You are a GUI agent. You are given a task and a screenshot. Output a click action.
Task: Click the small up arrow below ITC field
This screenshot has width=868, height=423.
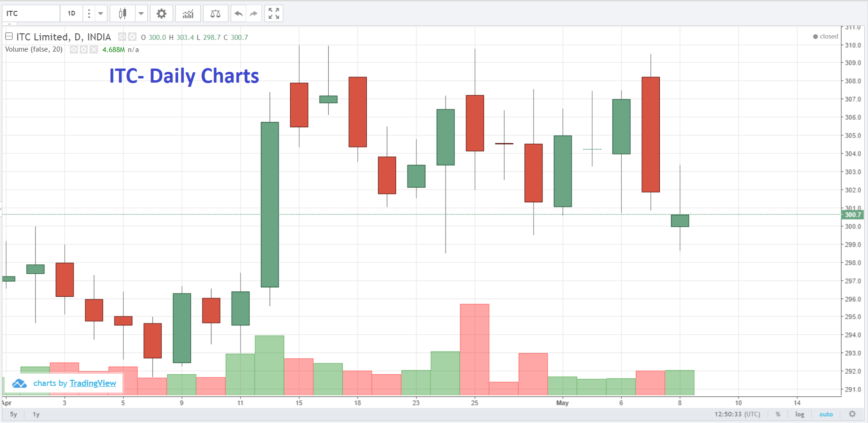(9, 23)
